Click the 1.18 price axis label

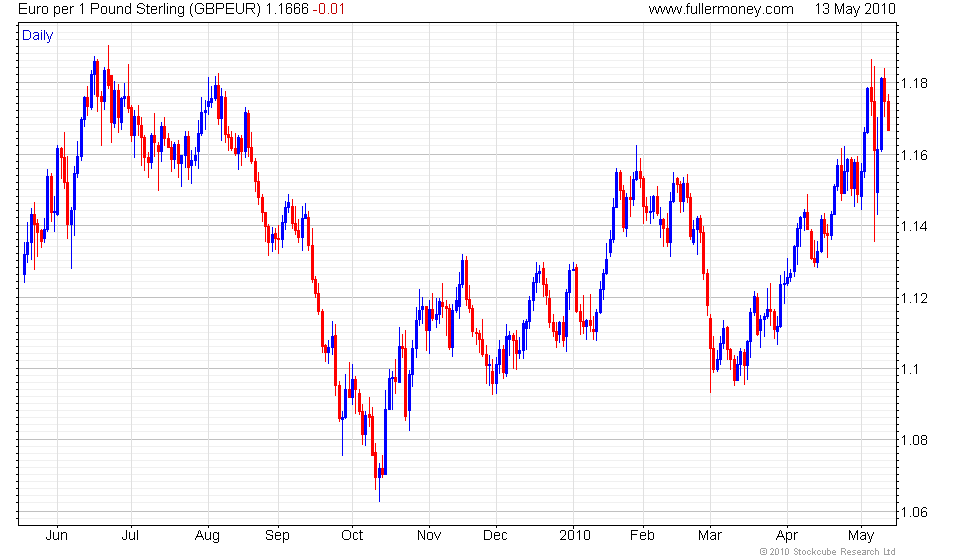[x=914, y=83]
